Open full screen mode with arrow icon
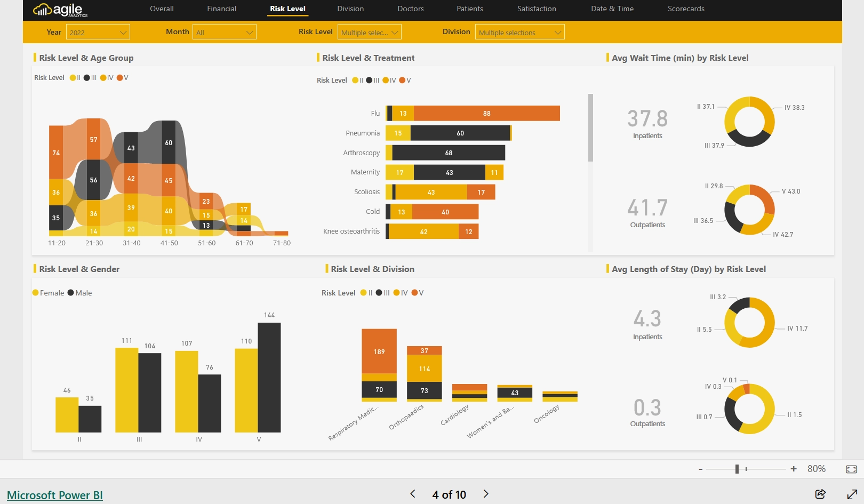 852,494
